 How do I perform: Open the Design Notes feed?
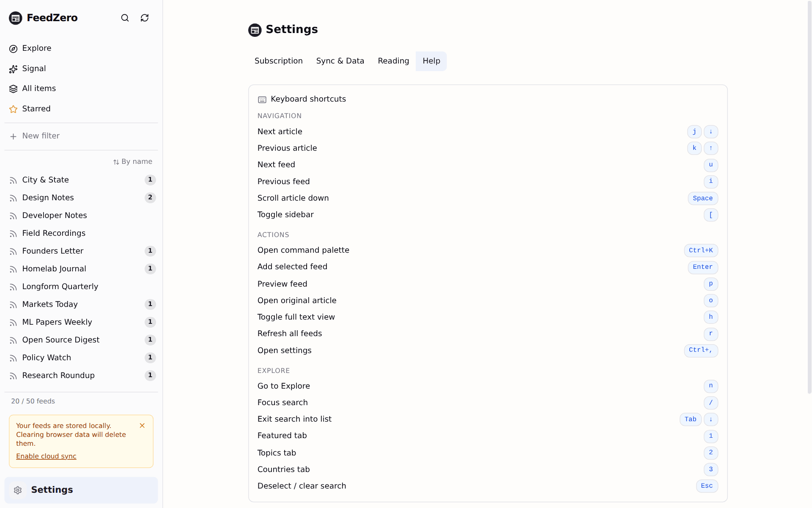81,198
